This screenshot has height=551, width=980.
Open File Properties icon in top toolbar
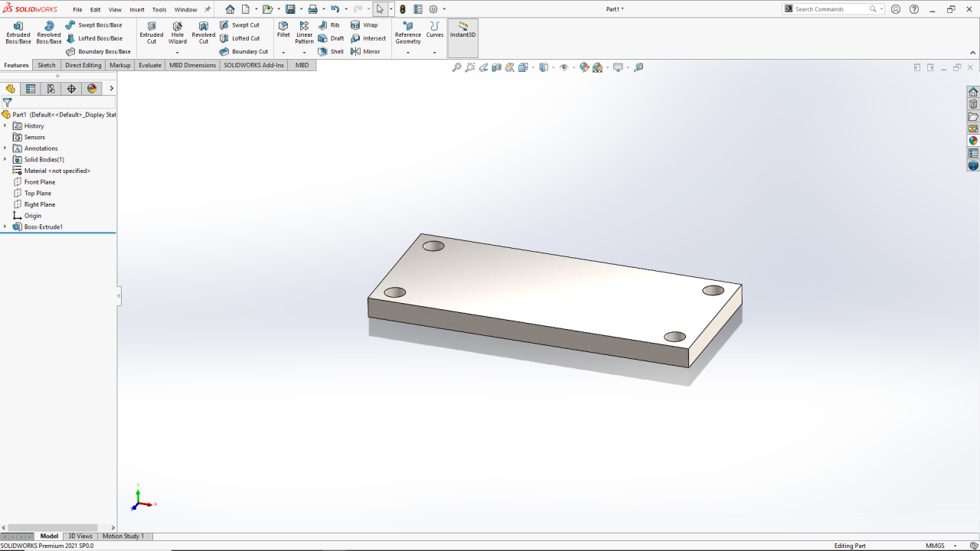pos(417,9)
